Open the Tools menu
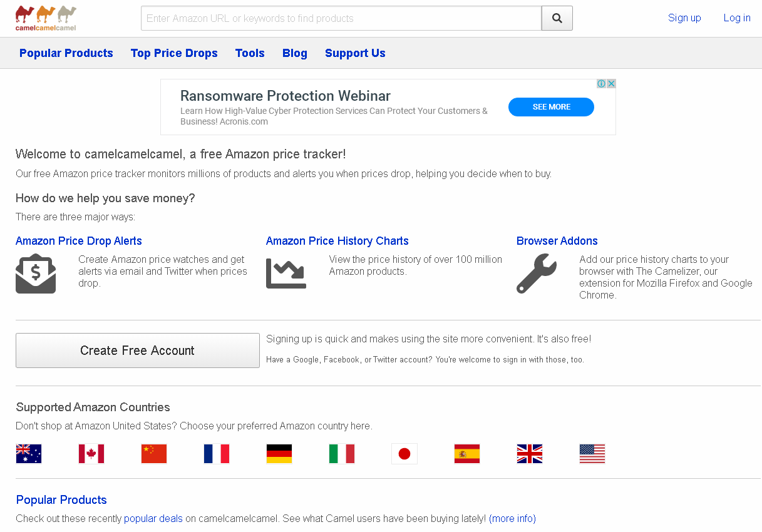 pyautogui.click(x=250, y=53)
